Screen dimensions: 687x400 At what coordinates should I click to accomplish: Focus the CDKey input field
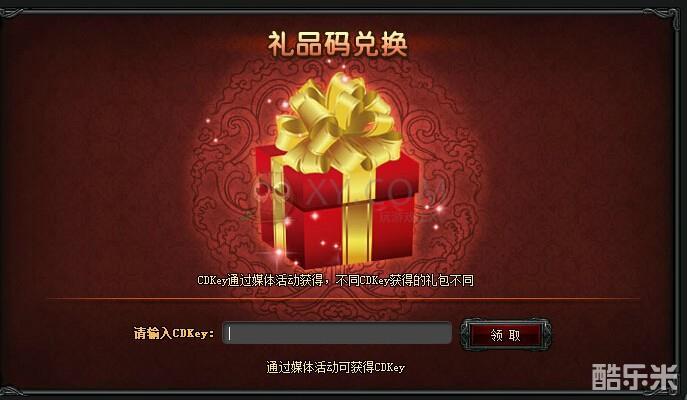point(337,333)
